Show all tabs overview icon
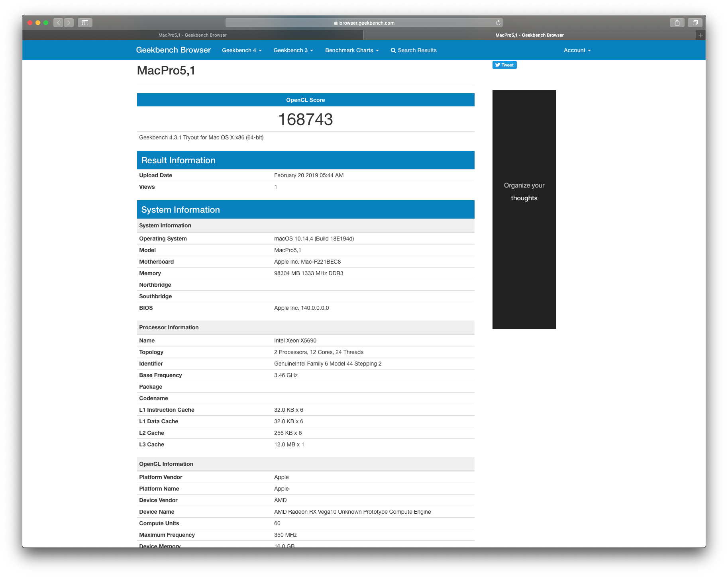This screenshot has width=728, height=577. (x=695, y=23)
